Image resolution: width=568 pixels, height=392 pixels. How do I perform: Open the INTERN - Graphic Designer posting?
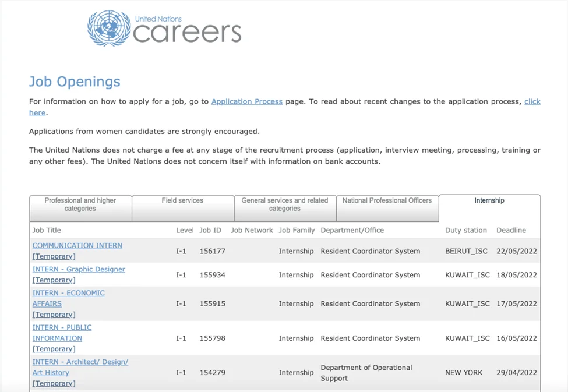[79, 270]
